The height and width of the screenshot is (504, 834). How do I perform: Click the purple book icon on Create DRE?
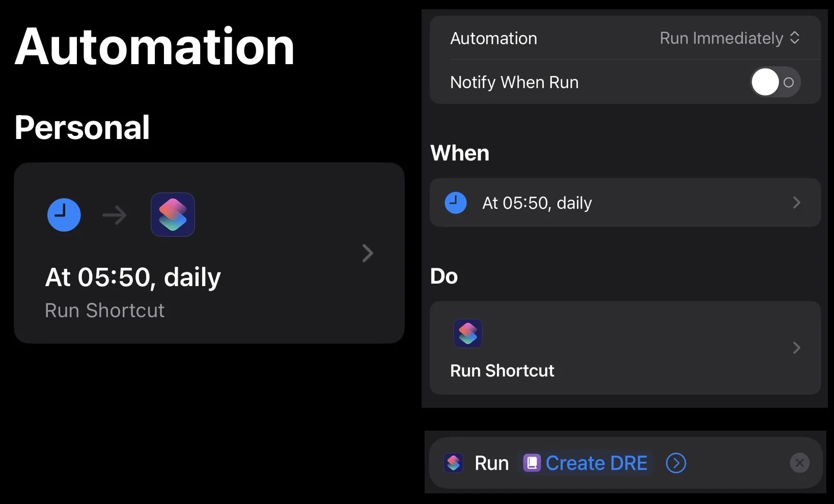click(x=532, y=463)
